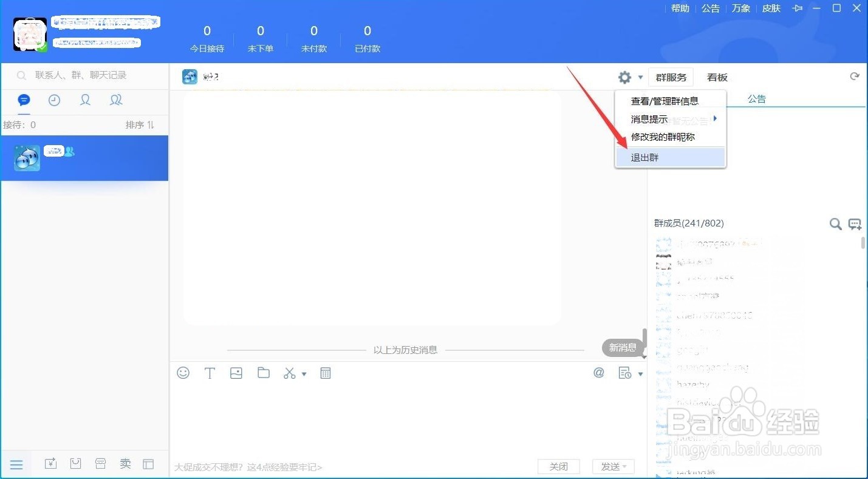
Task: Switch to the 公告 tab
Action: pos(757,98)
